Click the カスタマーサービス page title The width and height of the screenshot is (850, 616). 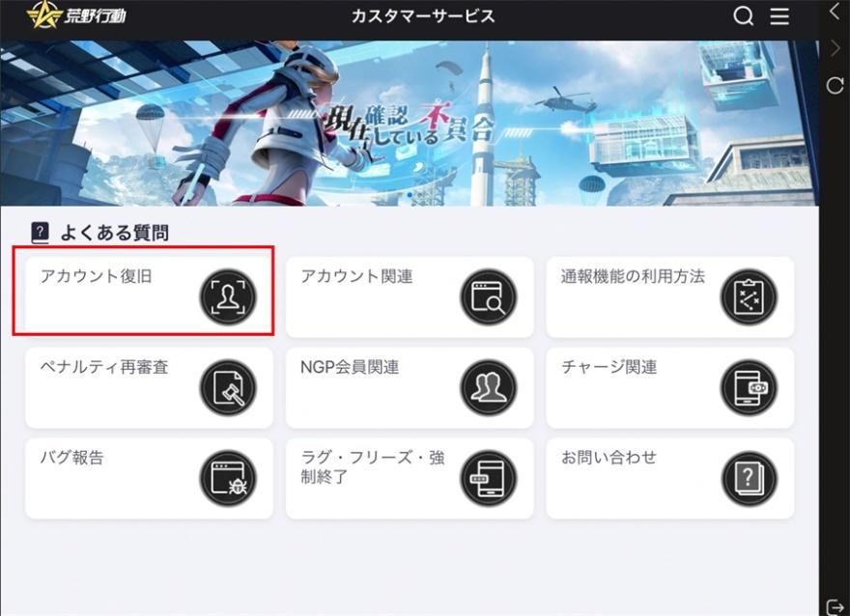[x=423, y=16]
